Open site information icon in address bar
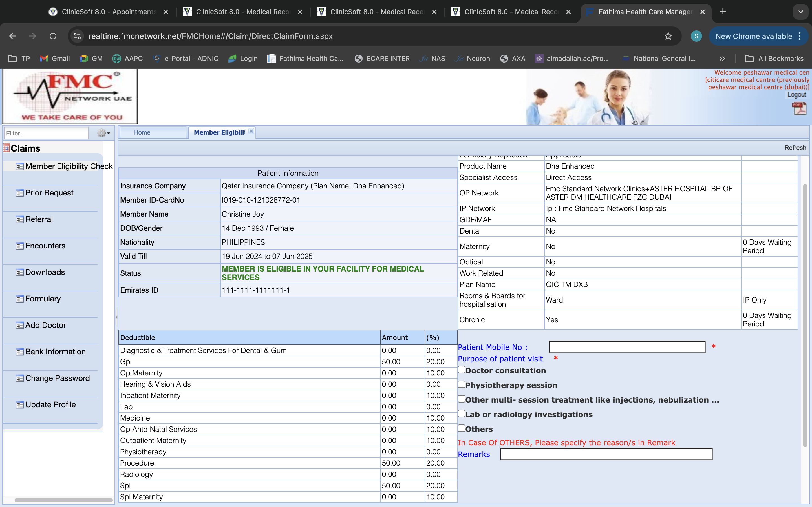 (78, 36)
